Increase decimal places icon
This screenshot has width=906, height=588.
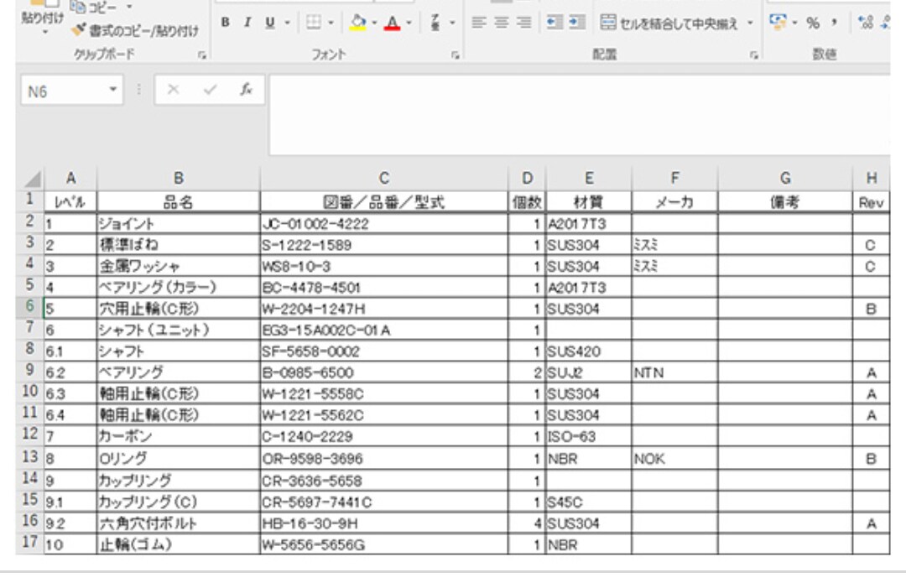point(866,23)
